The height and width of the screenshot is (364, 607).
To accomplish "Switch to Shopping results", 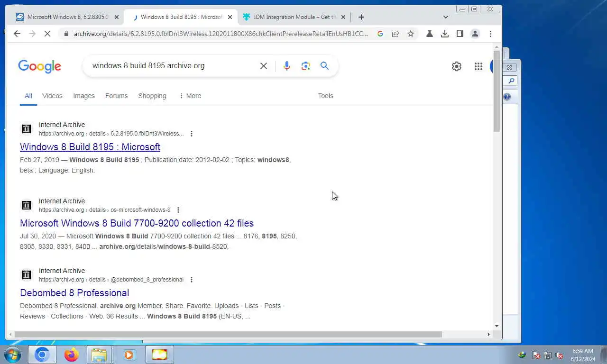I will 152,96.
